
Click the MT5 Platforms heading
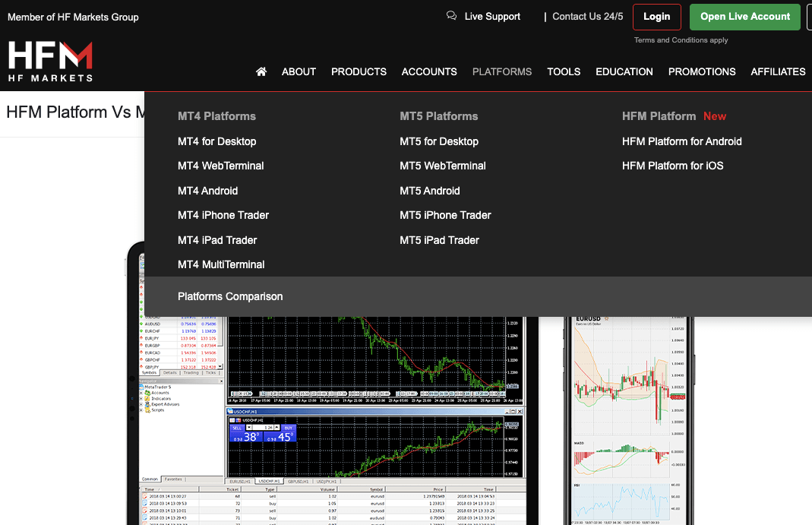click(439, 116)
